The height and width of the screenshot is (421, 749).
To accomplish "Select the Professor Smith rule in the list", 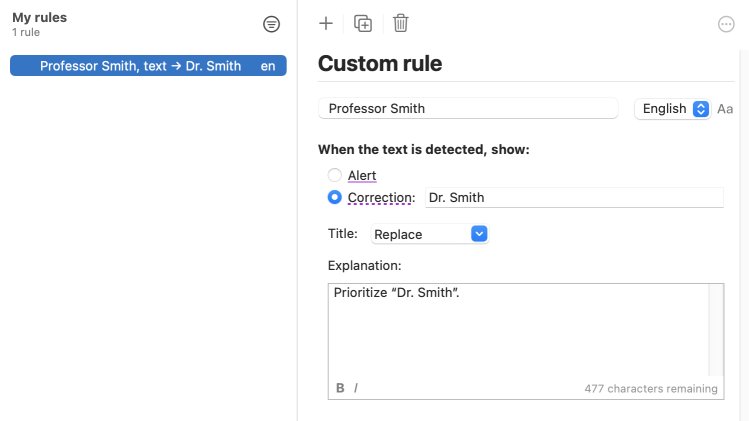I will click(x=140, y=66).
